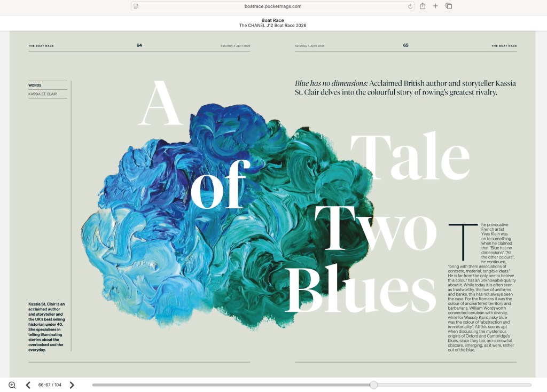
Task: Click the Kassia St. Clair byline
Action: [43, 94]
